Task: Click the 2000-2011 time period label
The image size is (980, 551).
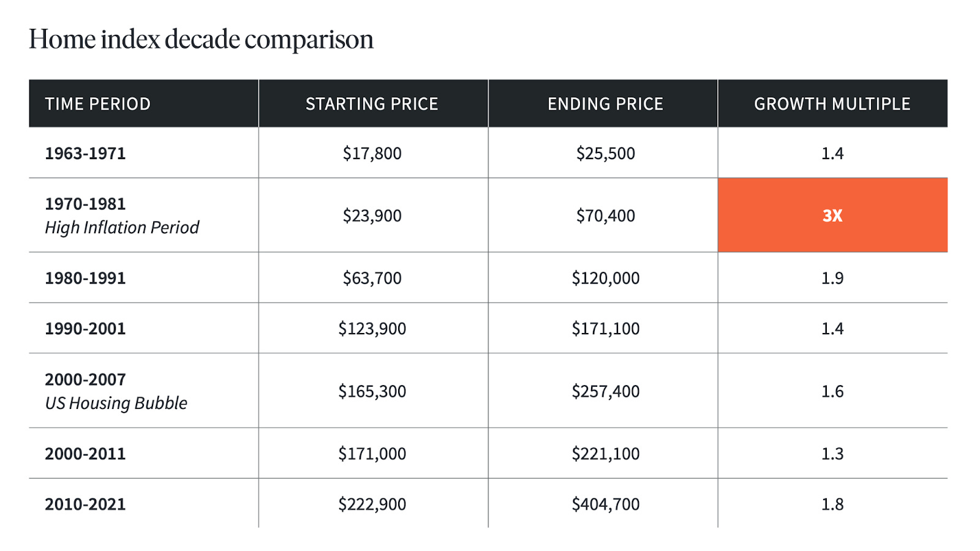Action: pyautogui.click(x=85, y=454)
